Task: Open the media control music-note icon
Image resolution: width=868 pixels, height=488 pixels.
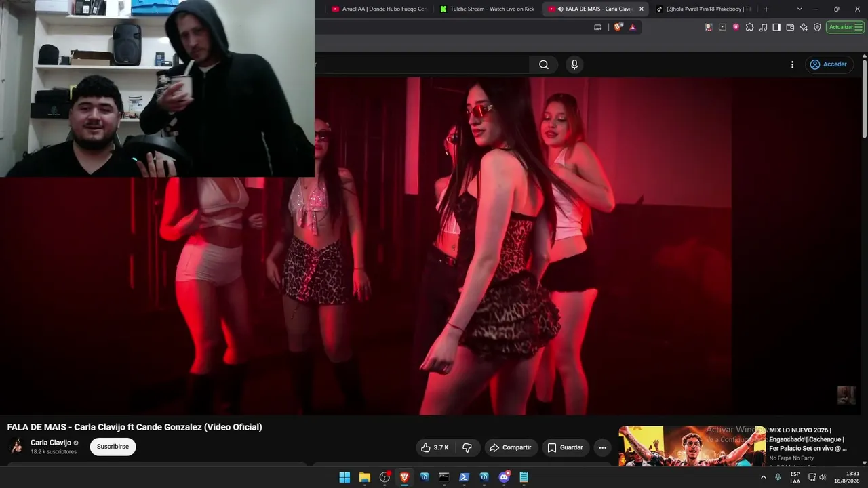Action: [x=763, y=27]
